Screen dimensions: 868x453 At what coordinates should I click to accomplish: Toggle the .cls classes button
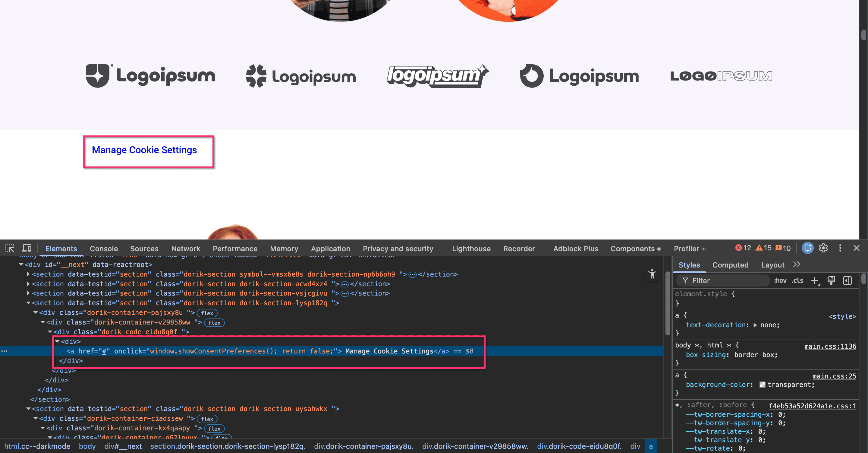point(797,281)
